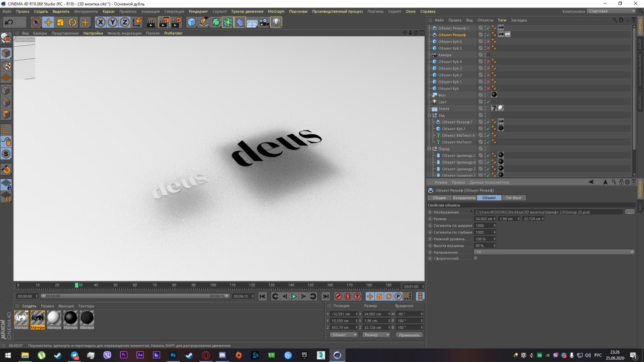
Task: Open Premiere Pro from the taskbar
Action: (x=124, y=355)
